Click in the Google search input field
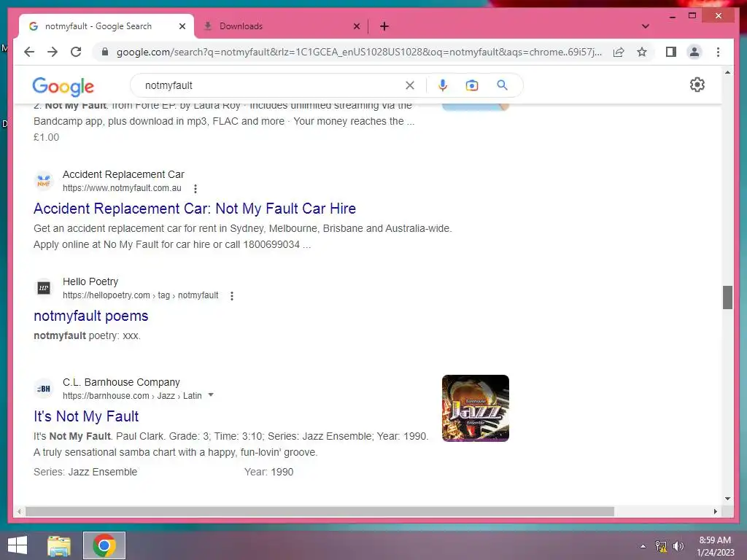 coord(271,85)
